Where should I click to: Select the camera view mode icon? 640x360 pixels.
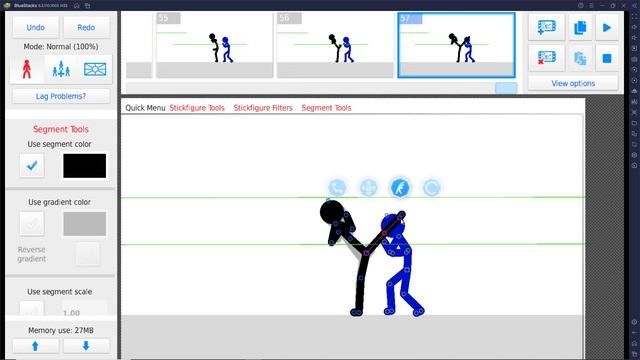(95, 69)
